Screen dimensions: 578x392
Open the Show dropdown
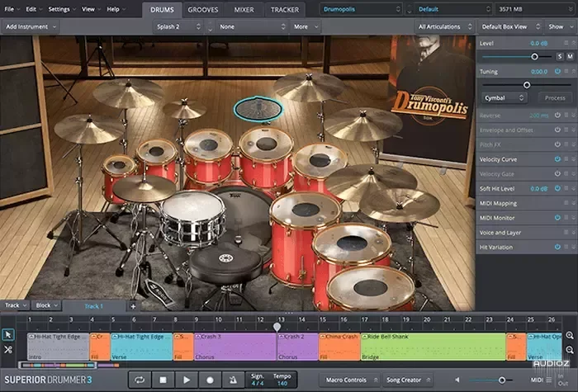[561, 26]
